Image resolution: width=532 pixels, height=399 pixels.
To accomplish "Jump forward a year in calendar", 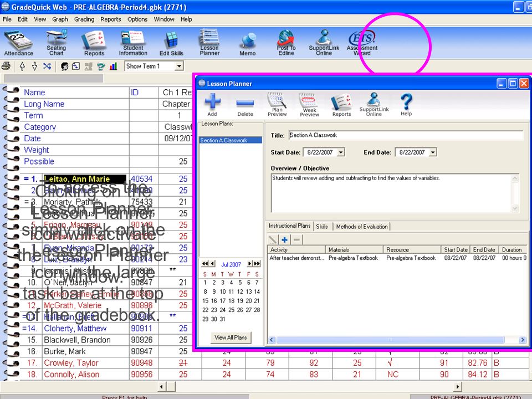I will click(x=257, y=264).
